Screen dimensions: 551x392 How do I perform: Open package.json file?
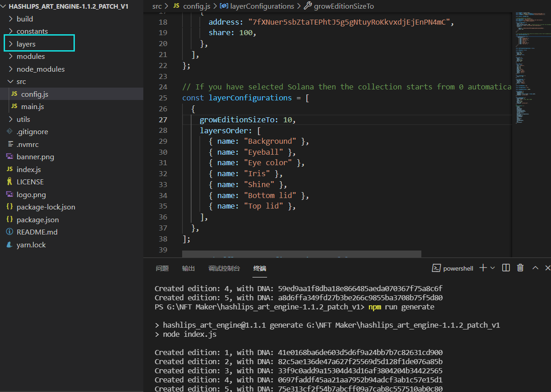click(x=37, y=220)
